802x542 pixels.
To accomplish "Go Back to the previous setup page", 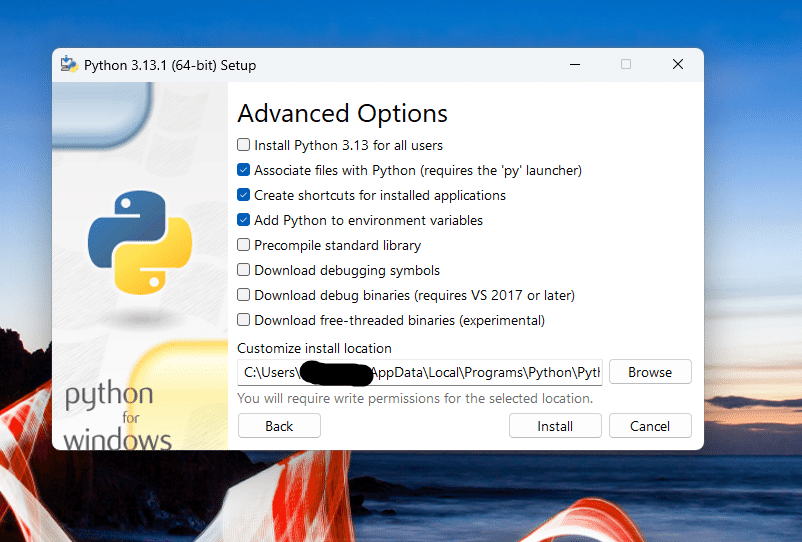I will click(x=279, y=426).
